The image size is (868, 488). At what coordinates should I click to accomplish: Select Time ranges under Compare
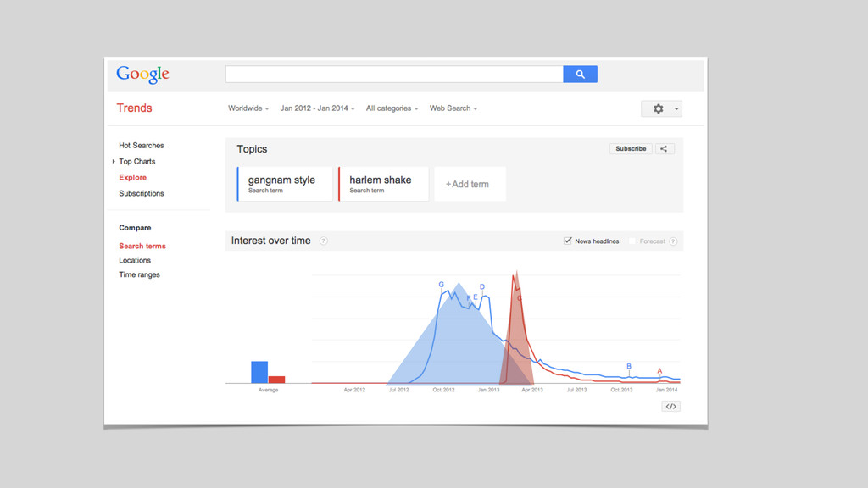(x=139, y=275)
